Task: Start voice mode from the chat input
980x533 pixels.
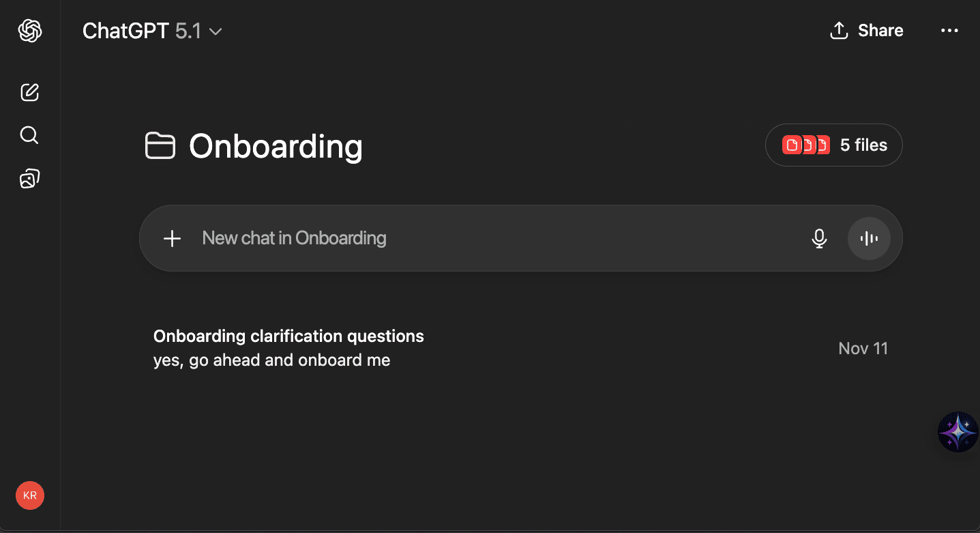Action: [869, 238]
